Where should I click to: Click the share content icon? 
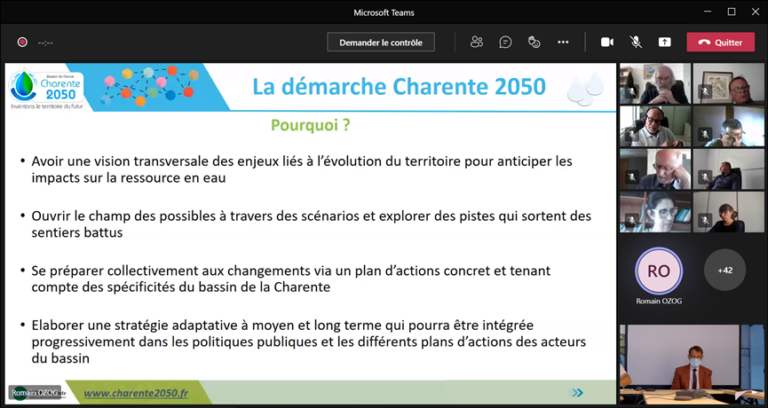click(664, 42)
